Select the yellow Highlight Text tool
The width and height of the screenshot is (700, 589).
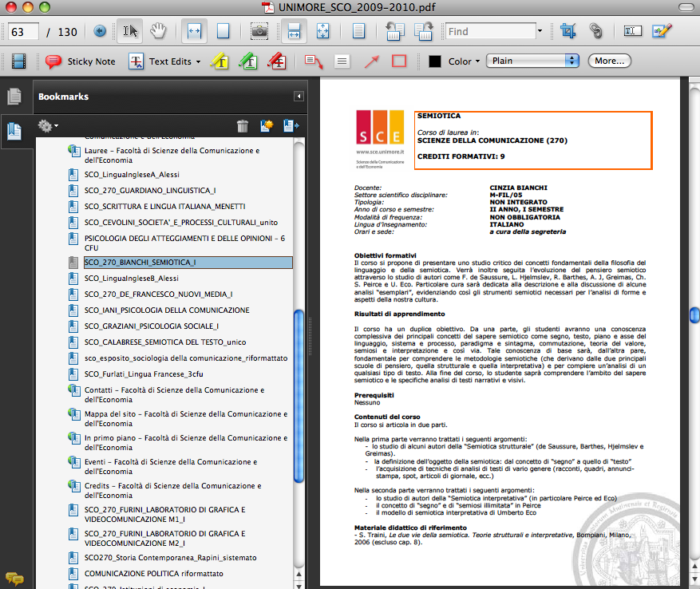pos(219,61)
